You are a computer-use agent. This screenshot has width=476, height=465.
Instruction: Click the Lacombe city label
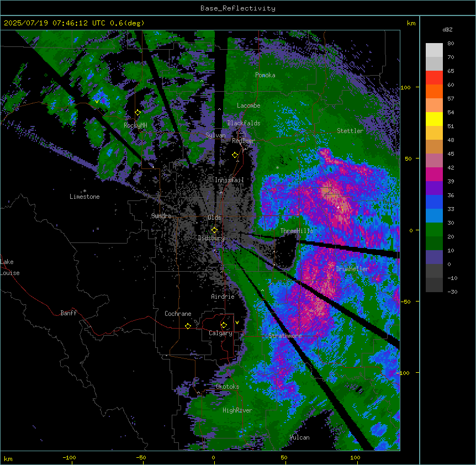click(x=248, y=105)
